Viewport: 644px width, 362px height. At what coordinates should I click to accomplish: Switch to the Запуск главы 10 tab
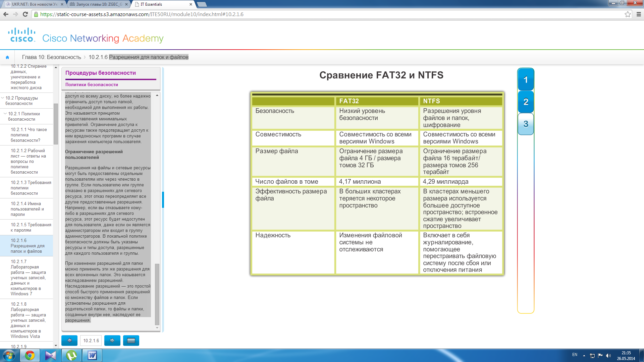click(x=98, y=4)
